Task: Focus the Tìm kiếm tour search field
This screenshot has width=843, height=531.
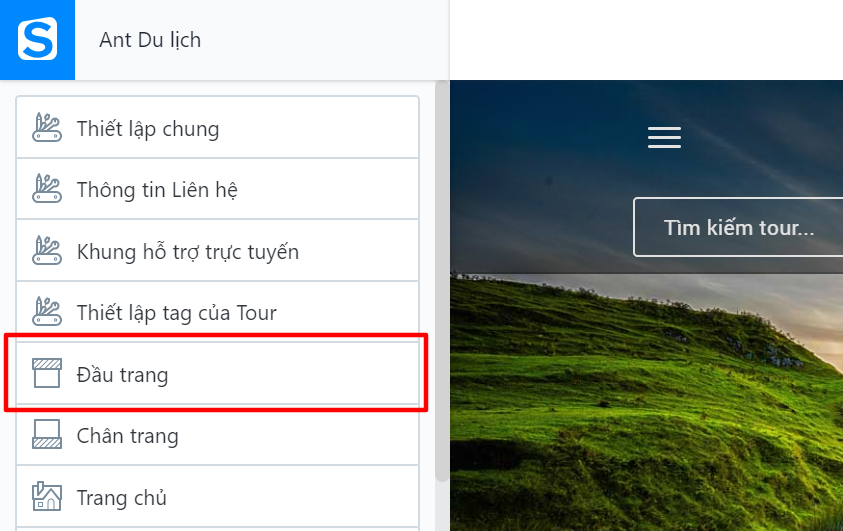Action: [738, 228]
